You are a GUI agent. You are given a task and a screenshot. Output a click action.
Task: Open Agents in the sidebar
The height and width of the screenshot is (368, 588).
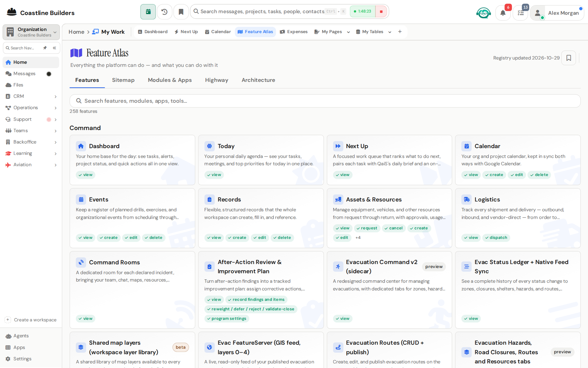click(21, 336)
